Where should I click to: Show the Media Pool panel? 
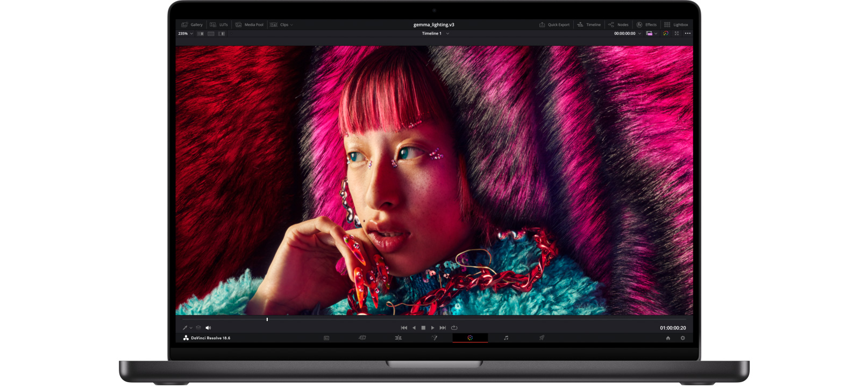[250, 25]
